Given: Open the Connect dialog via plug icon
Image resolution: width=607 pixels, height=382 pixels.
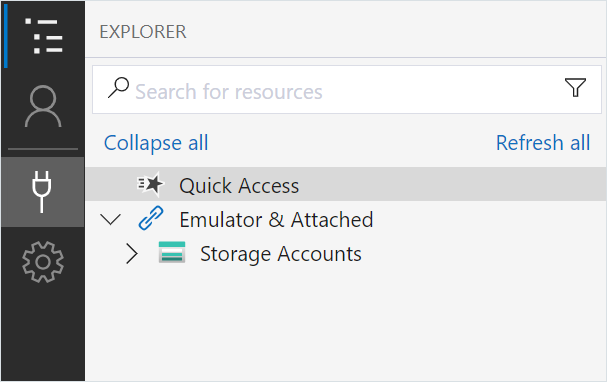Looking at the screenshot, I should pos(42,192).
